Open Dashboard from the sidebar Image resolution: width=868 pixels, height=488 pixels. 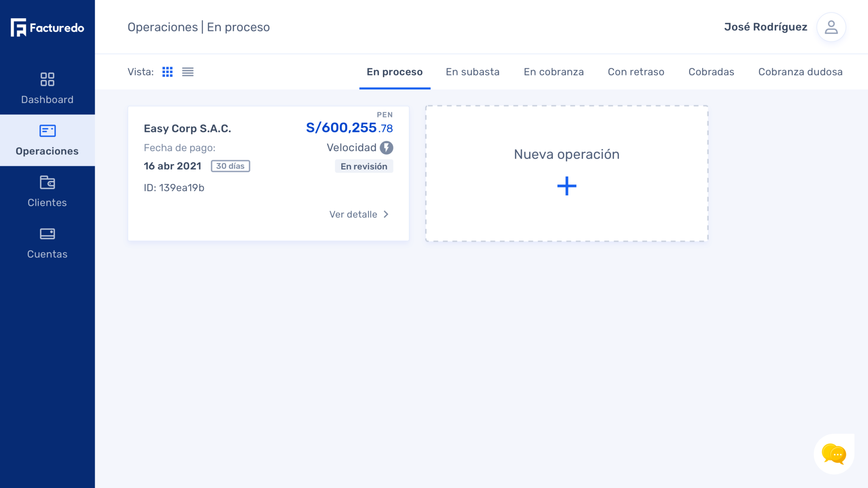point(47,88)
